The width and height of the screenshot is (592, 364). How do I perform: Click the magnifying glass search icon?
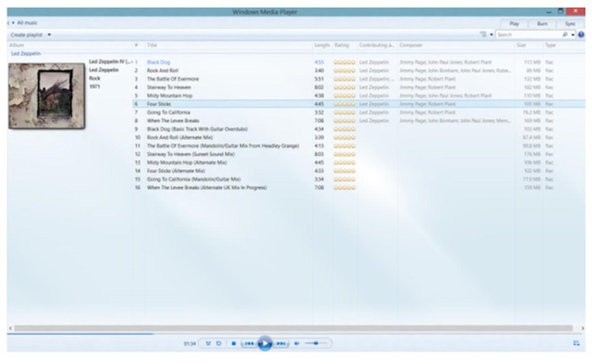[x=565, y=35]
